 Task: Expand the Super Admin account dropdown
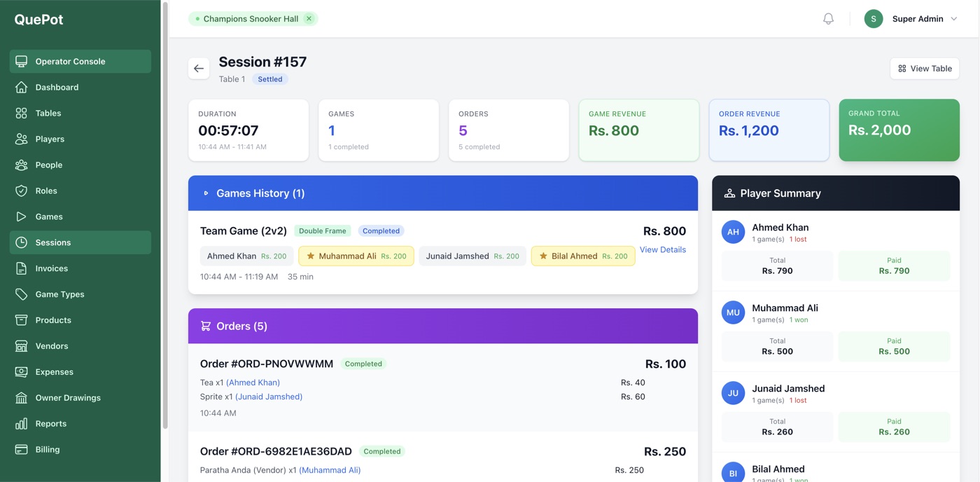[953, 19]
